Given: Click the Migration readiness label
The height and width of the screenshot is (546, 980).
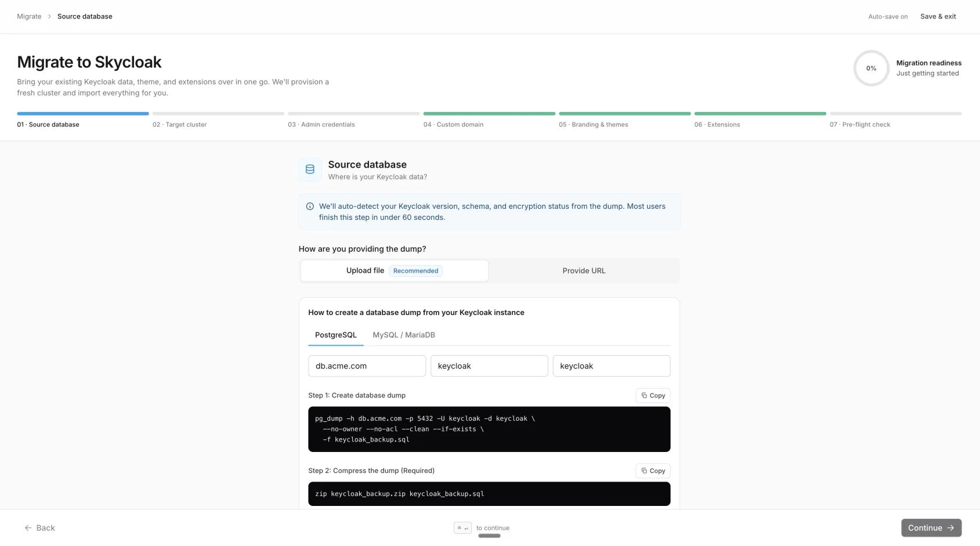Looking at the screenshot, I should [x=928, y=63].
